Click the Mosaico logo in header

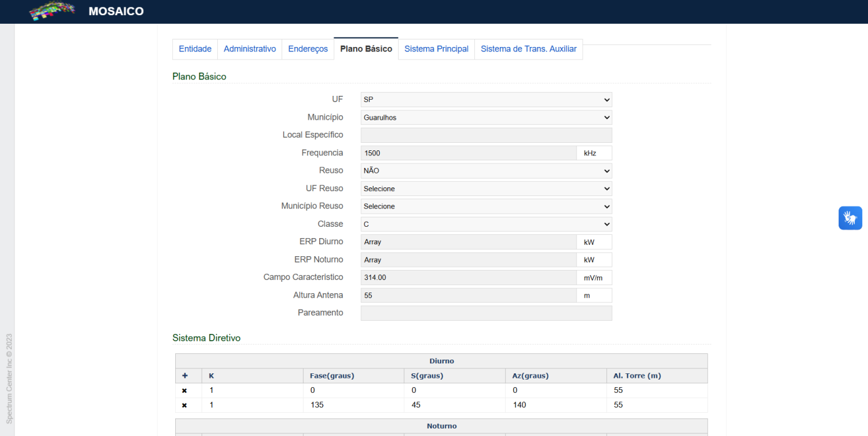click(53, 11)
